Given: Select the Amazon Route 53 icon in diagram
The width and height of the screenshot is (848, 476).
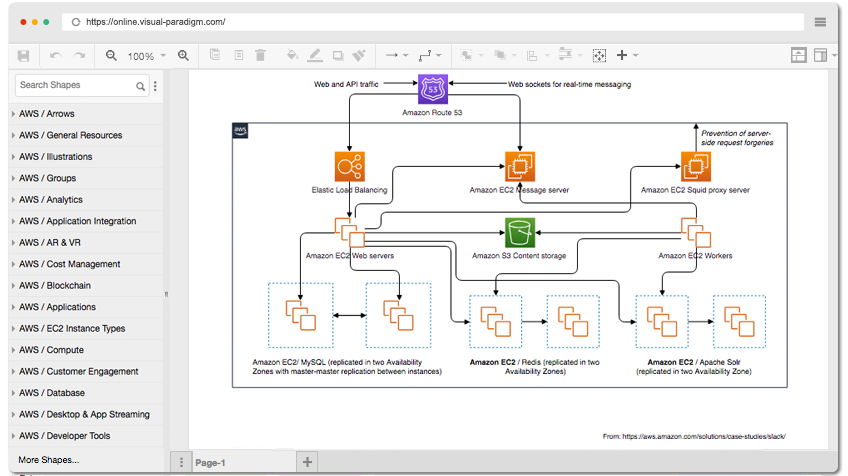Looking at the screenshot, I should [433, 89].
